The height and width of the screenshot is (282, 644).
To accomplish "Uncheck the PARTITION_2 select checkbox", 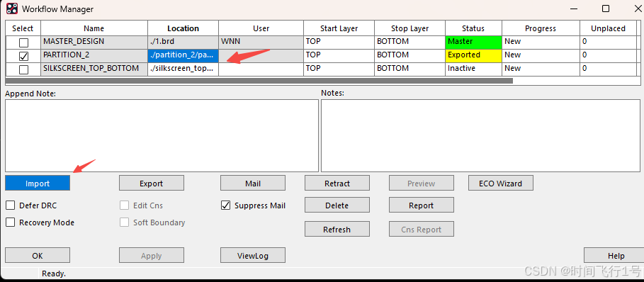I will pos(24,56).
